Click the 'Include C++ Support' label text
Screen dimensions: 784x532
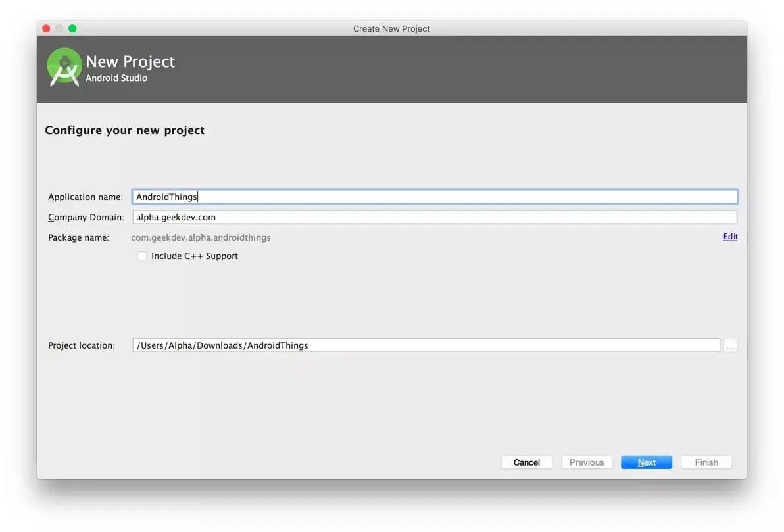195,256
